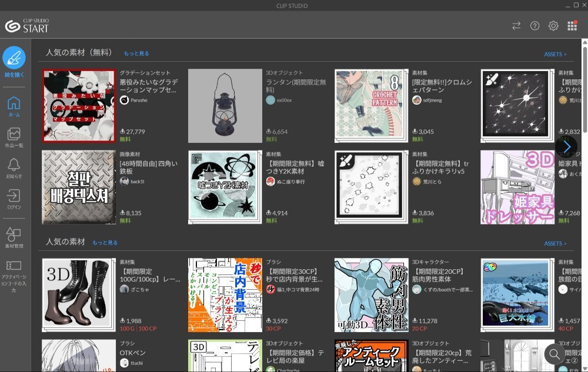Open the アンティークルームセット thumbnail

[x=371, y=356]
